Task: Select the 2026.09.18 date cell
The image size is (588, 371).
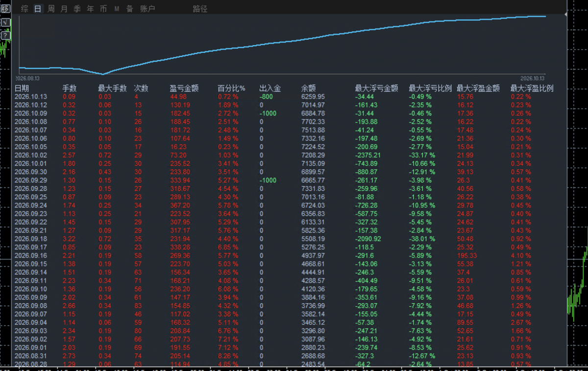Action: (x=31, y=239)
